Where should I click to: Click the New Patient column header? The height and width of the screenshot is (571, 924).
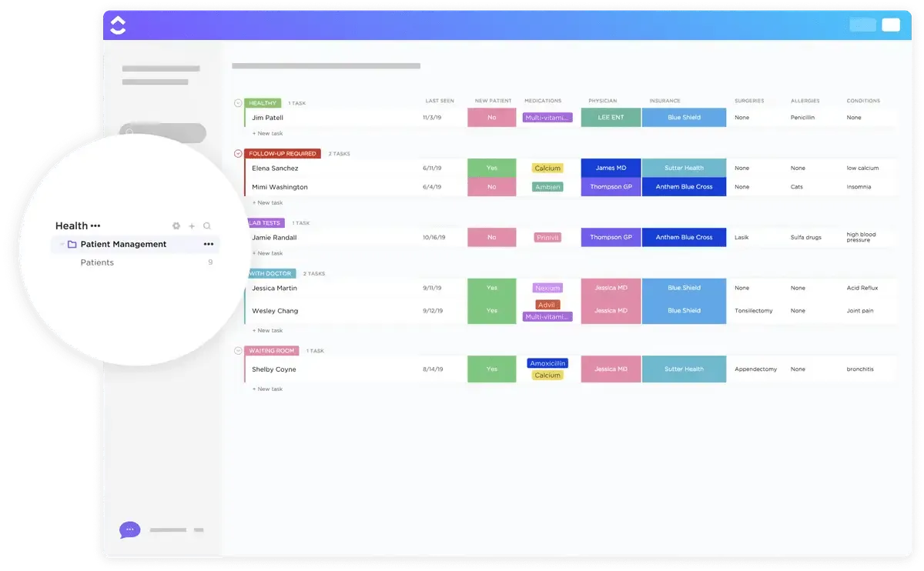pos(493,101)
